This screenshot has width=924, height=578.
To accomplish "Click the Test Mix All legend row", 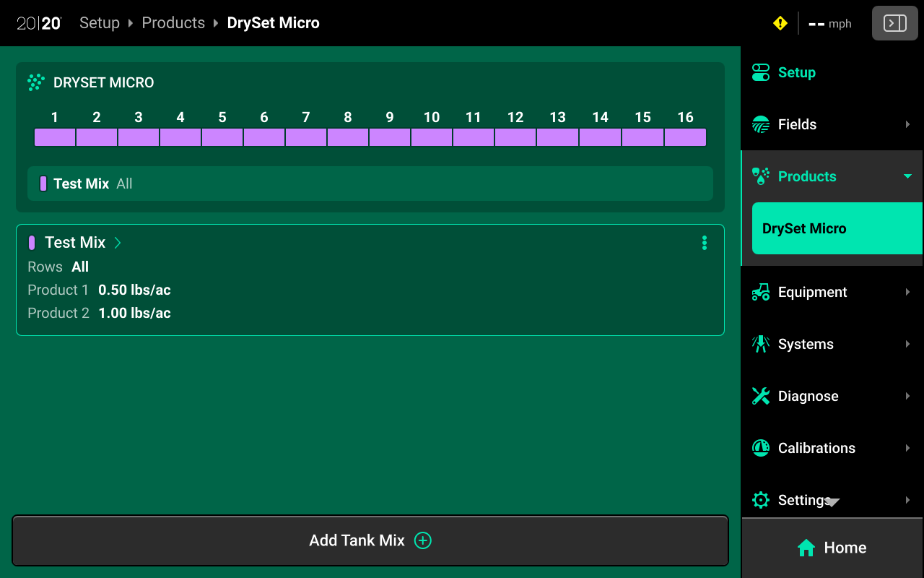I will 370,184.
